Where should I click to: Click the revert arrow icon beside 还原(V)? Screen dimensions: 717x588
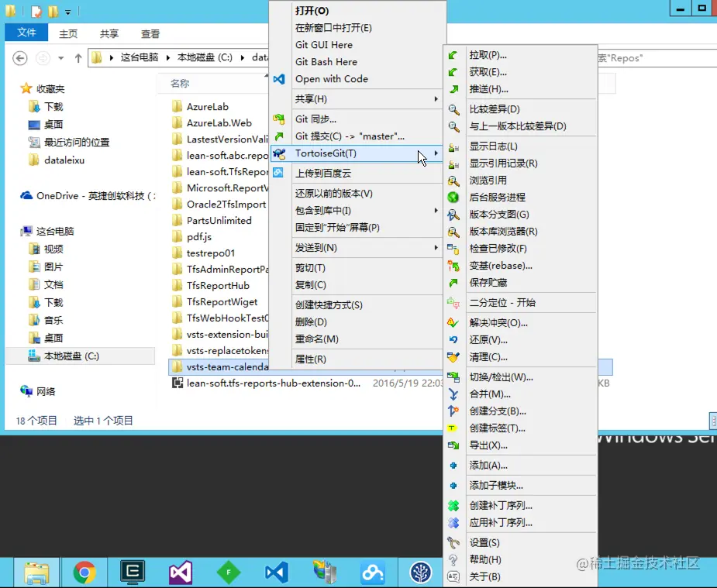tap(453, 340)
